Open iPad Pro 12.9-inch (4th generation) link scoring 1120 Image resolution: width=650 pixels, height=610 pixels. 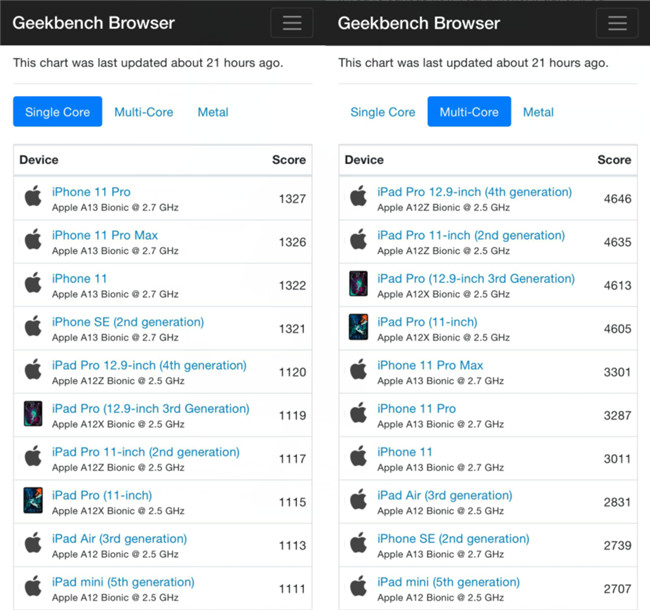pos(149,366)
